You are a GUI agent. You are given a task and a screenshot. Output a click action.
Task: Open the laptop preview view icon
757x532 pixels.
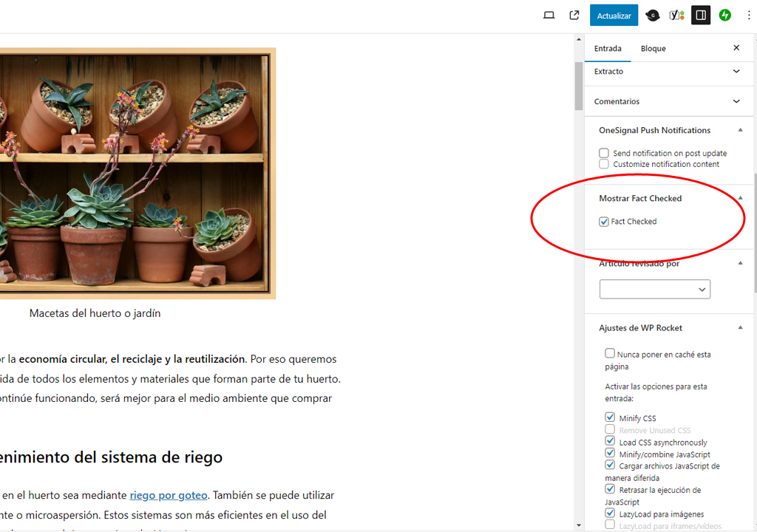tap(549, 16)
